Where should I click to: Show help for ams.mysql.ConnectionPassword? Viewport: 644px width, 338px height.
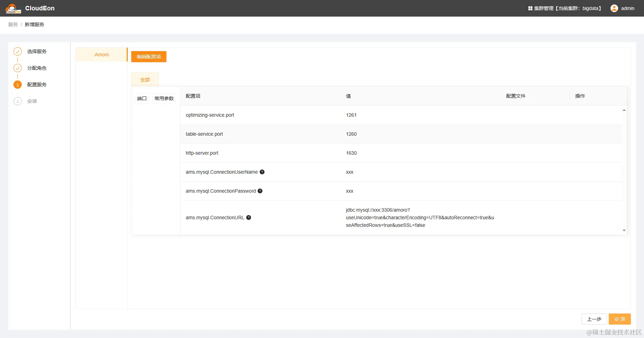click(260, 191)
